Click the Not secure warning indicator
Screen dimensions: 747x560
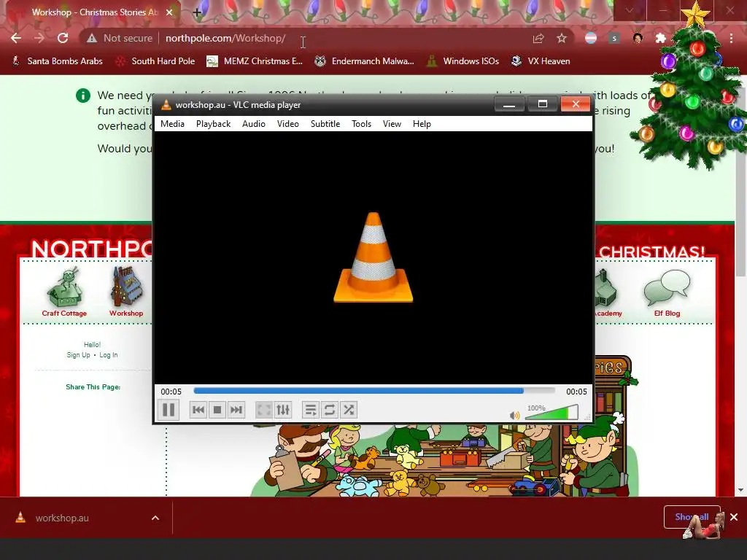120,38
